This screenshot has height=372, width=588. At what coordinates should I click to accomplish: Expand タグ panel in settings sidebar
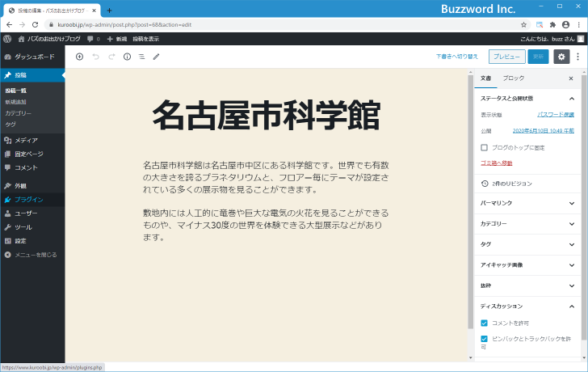[527, 244]
